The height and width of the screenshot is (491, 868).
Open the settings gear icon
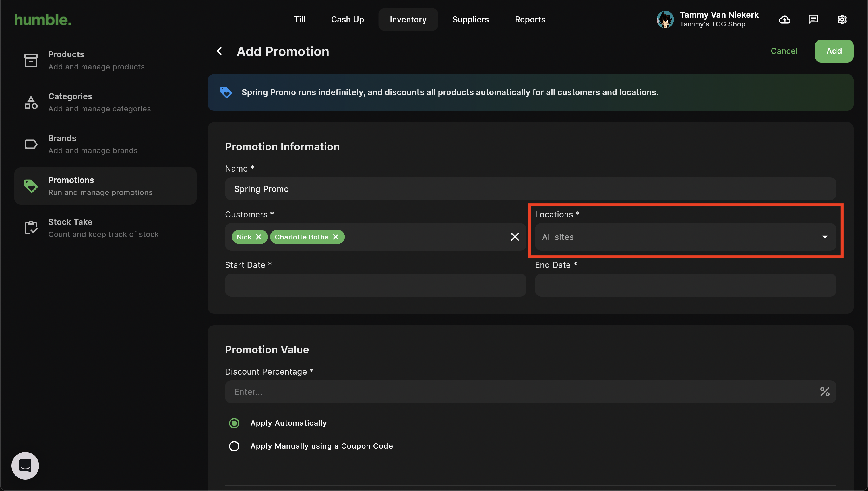[842, 20]
